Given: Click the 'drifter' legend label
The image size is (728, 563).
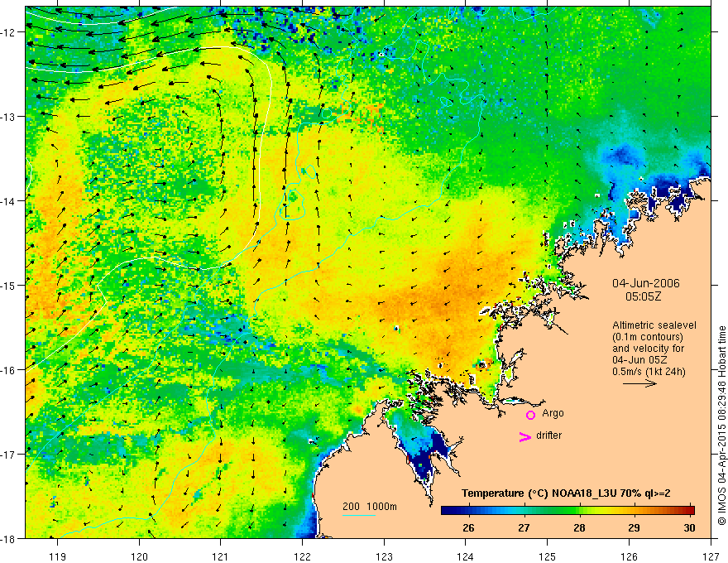Looking at the screenshot, I should coord(548,435).
